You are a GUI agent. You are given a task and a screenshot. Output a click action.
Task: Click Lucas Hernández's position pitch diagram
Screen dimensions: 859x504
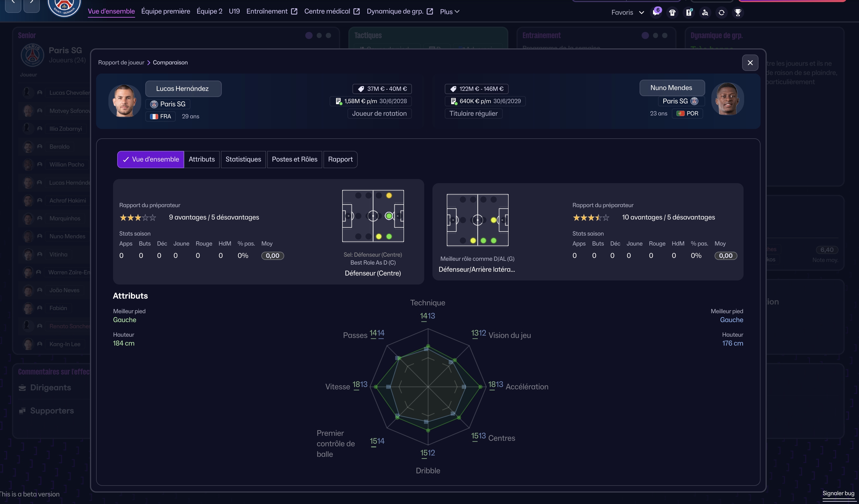click(373, 216)
